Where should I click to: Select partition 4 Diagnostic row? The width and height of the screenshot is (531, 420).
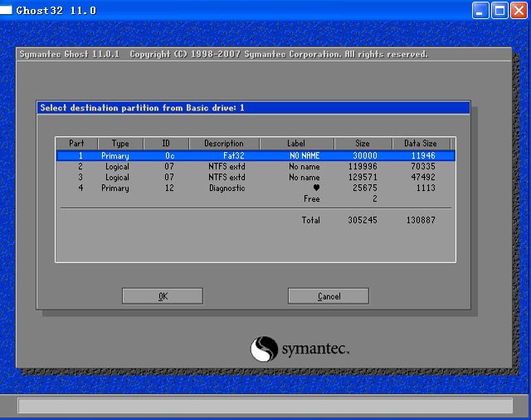coord(256,188)
